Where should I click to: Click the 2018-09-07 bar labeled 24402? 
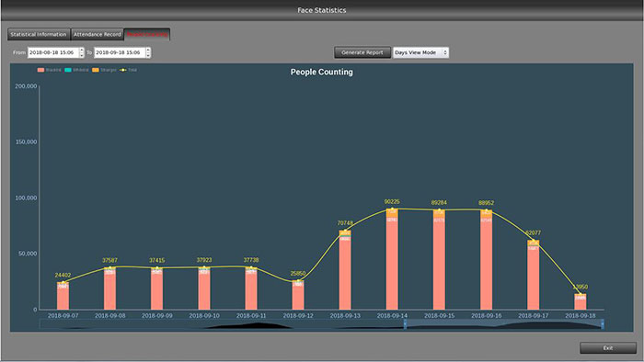63,296
